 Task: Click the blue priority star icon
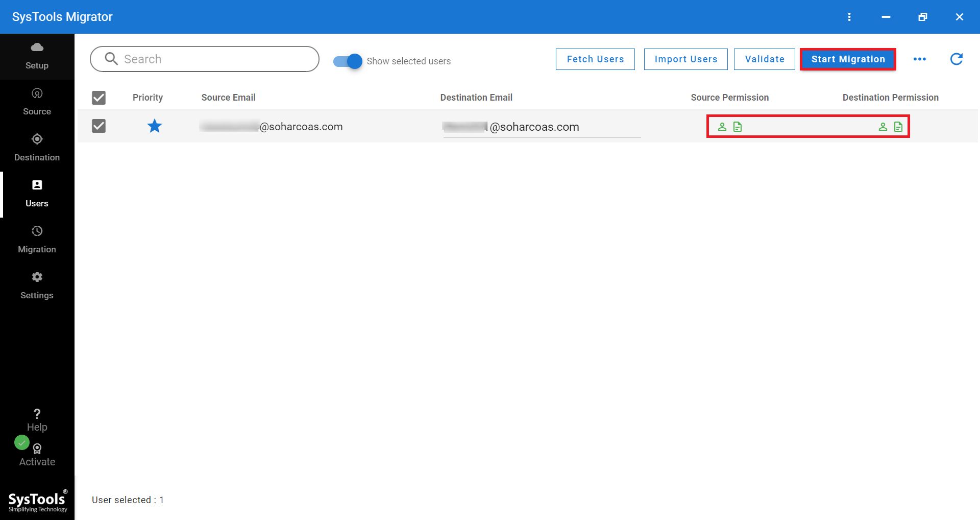point(154,126)
